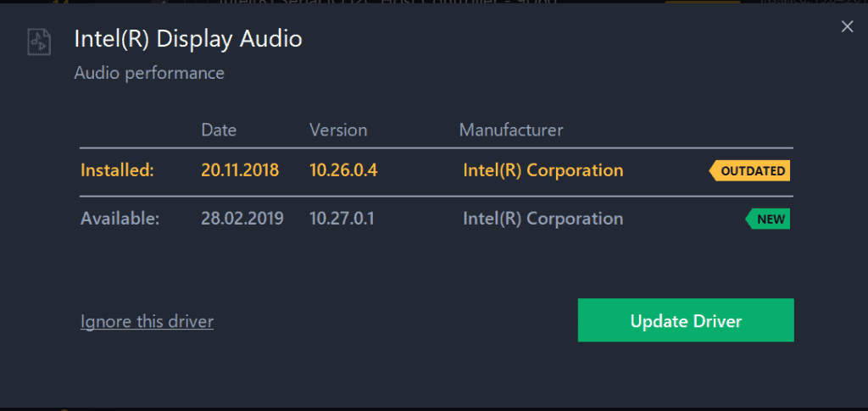This screenshot has height=411, width=868.
Task: Click the partially hidden driver title behind the dialog
Action: click(x=387, y=3)
